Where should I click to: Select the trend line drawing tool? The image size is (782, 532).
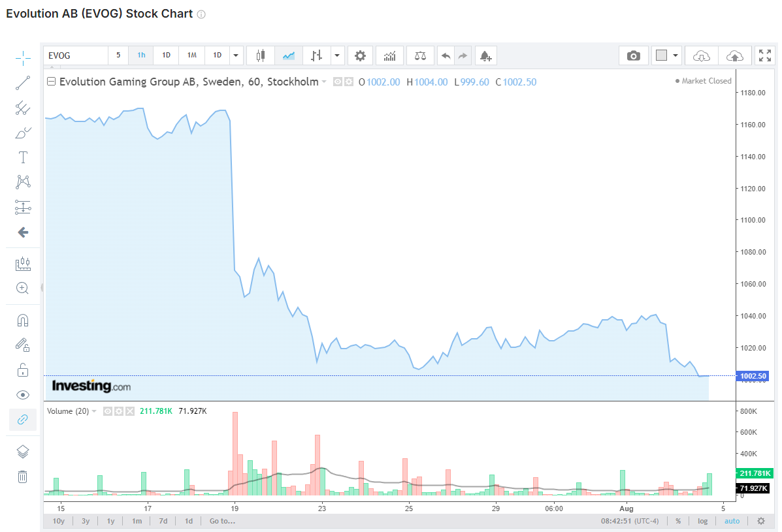pyautogui.click(x=23, y=83)
